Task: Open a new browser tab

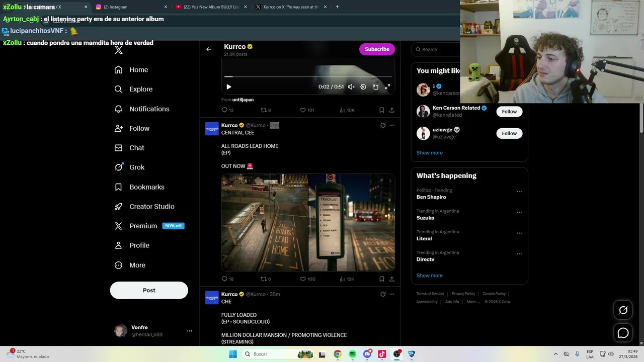Action: [337, 7]
